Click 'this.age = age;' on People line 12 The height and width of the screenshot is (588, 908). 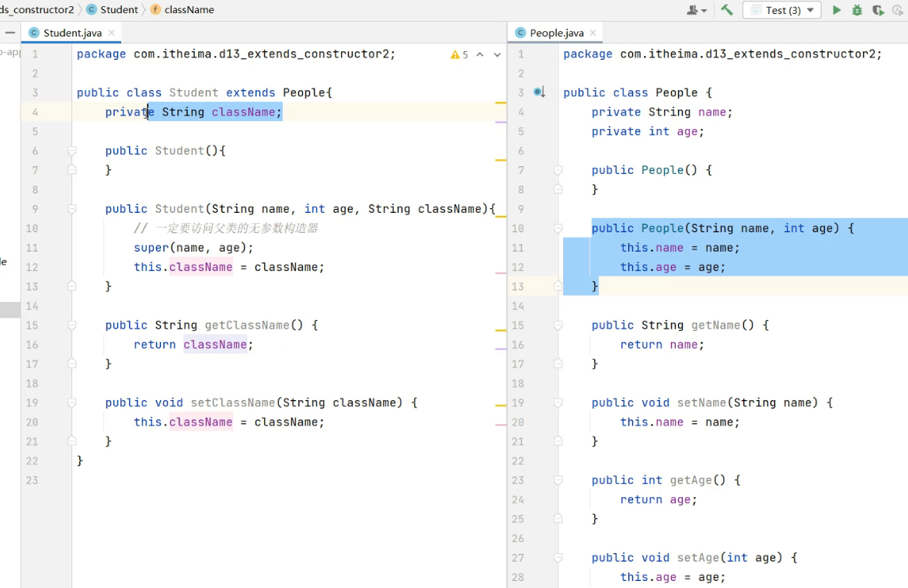673,267
